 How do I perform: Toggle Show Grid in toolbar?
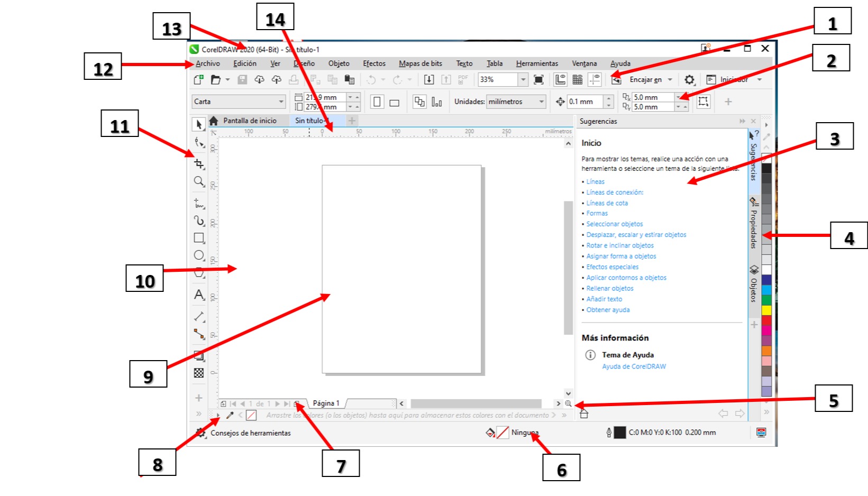(x=578, y=80)
